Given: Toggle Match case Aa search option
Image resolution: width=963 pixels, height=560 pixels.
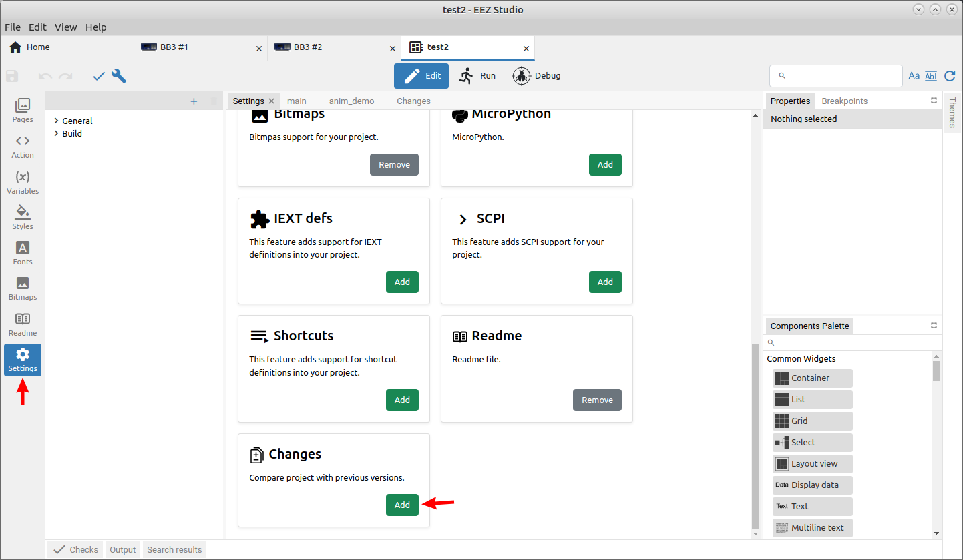Looking at the screenshot, I should pos(914,76).
